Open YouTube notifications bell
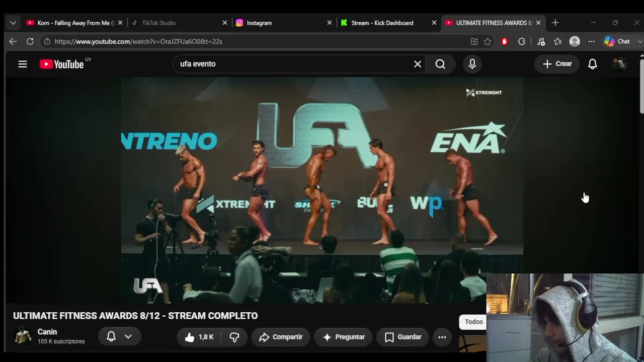The image size is (644, 362). [x=593, y=64]
